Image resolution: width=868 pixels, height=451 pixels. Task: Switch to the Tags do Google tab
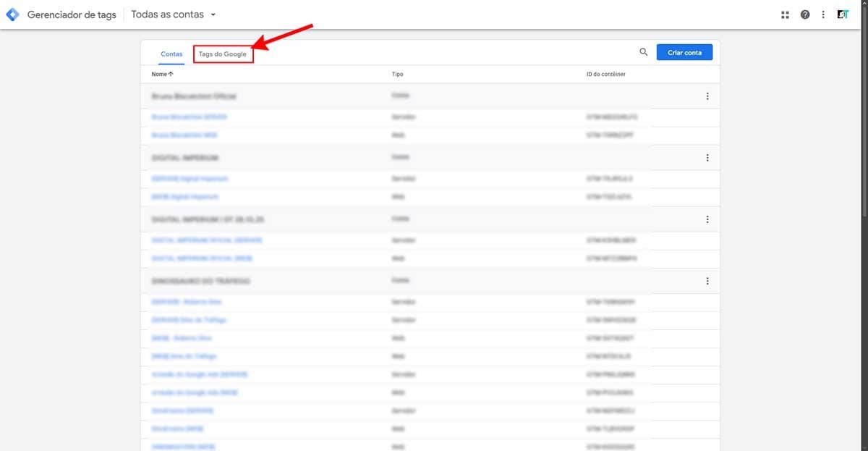[223, 54]
